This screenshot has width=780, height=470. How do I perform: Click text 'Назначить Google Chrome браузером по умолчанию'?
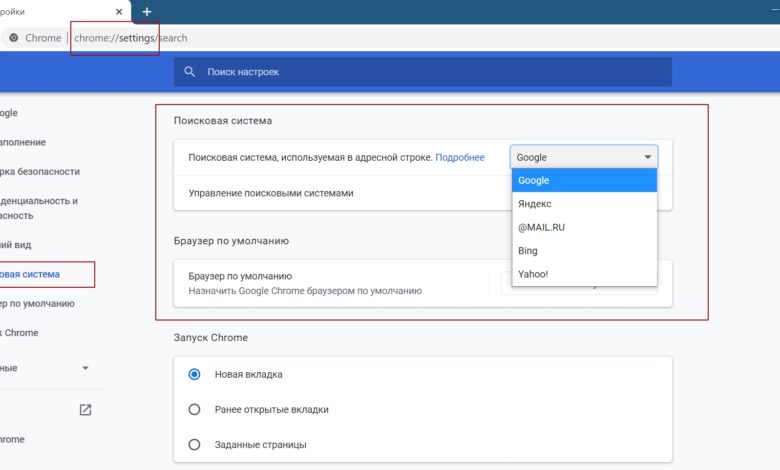click(x=305, y=290)
